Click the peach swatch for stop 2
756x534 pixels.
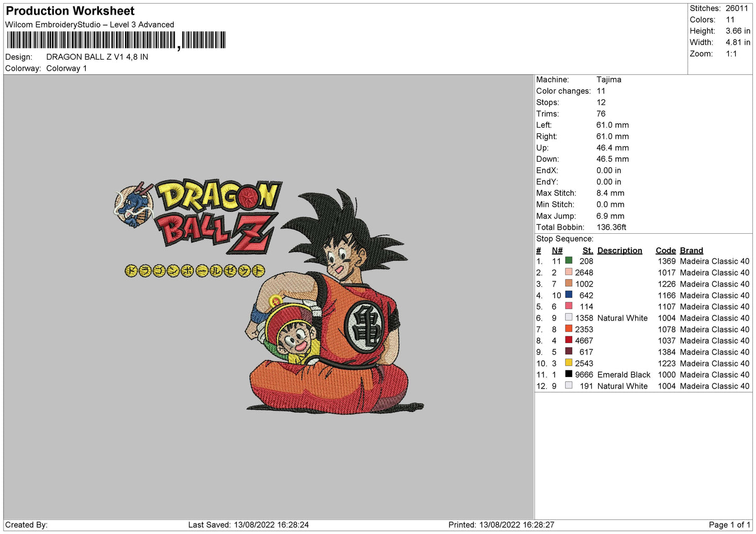[x=569, y=272]
